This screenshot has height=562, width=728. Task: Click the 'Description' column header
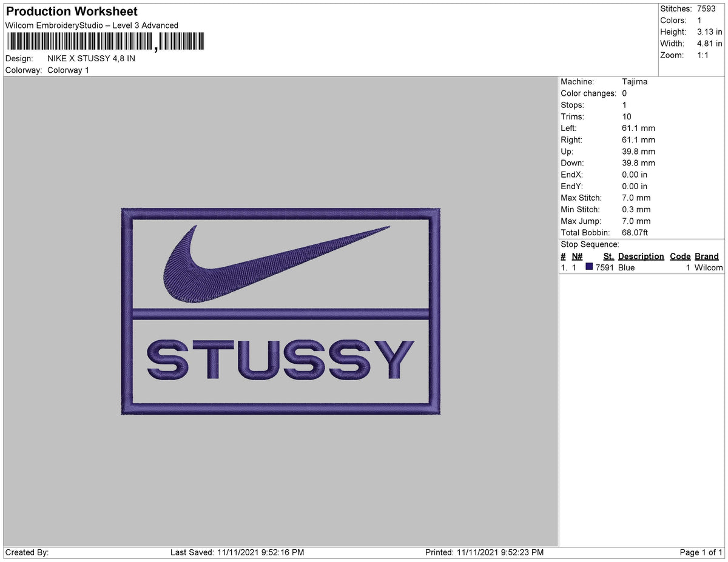point(641,256)
